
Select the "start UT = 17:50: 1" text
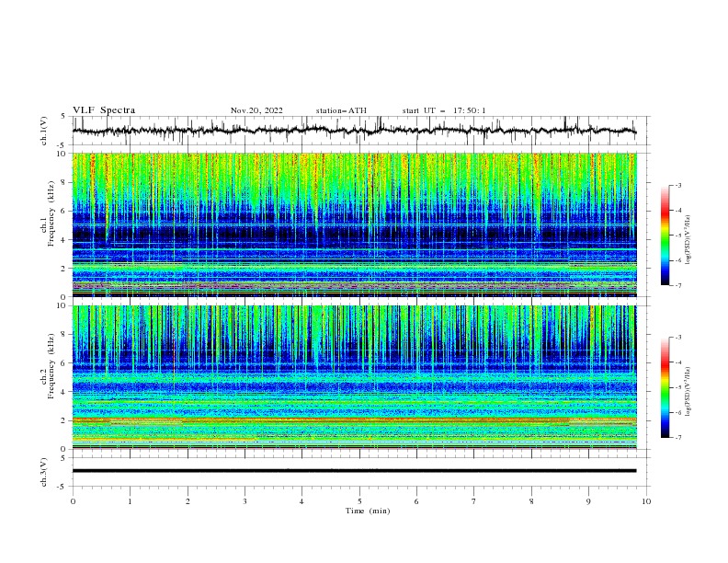click(x=444, y=110)
